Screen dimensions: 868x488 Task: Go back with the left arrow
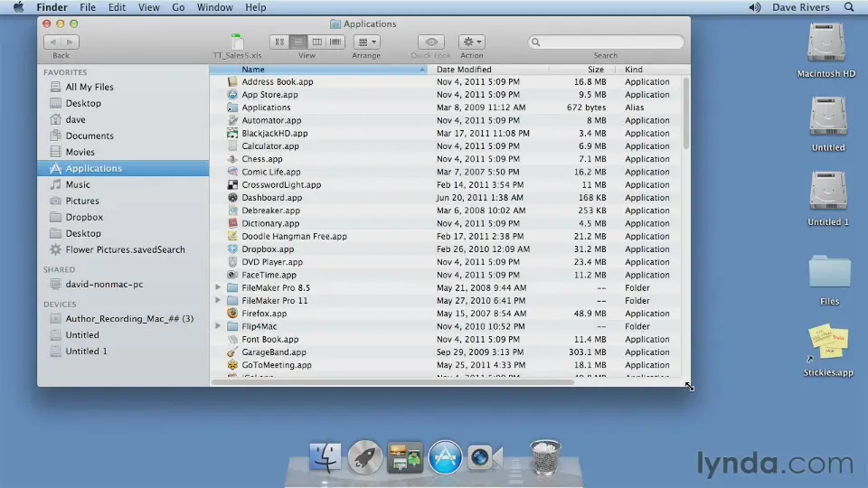52,42
